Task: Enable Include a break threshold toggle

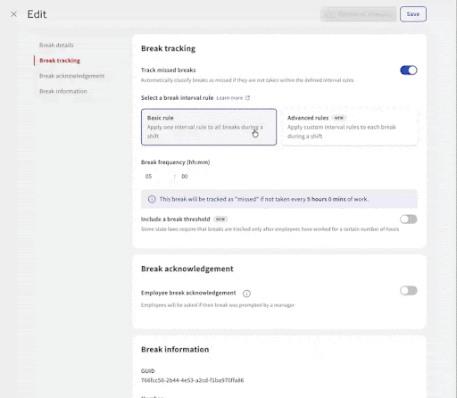Action: point(408,219)
